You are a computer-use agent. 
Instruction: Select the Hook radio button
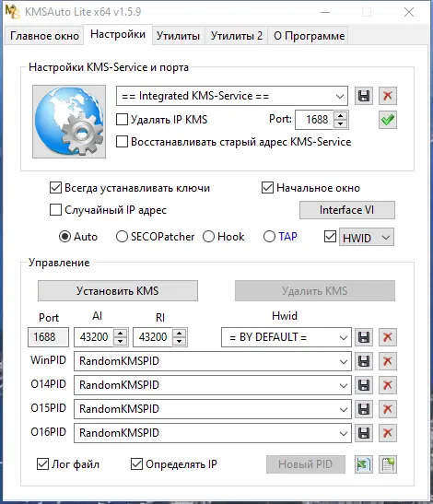208,237
